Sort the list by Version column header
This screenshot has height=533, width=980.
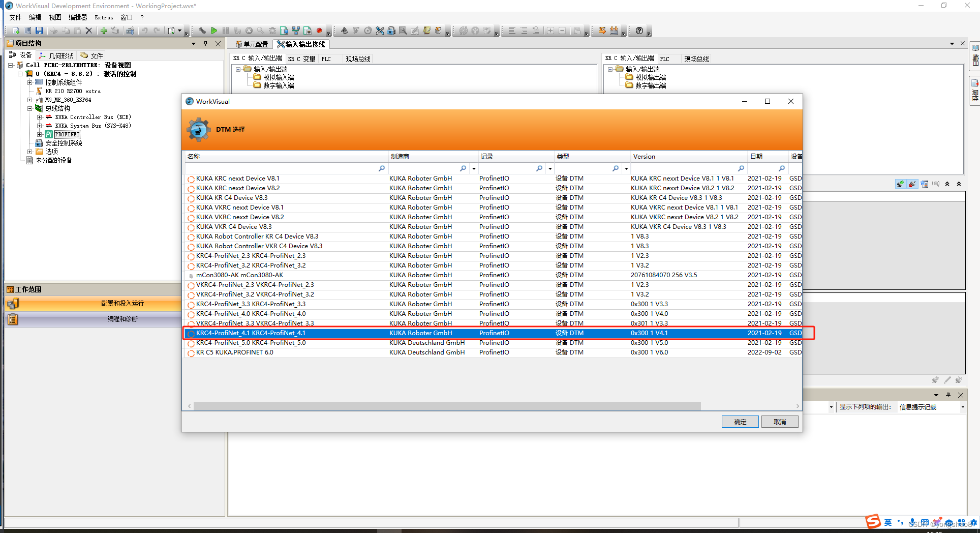[x=688, y=156]
